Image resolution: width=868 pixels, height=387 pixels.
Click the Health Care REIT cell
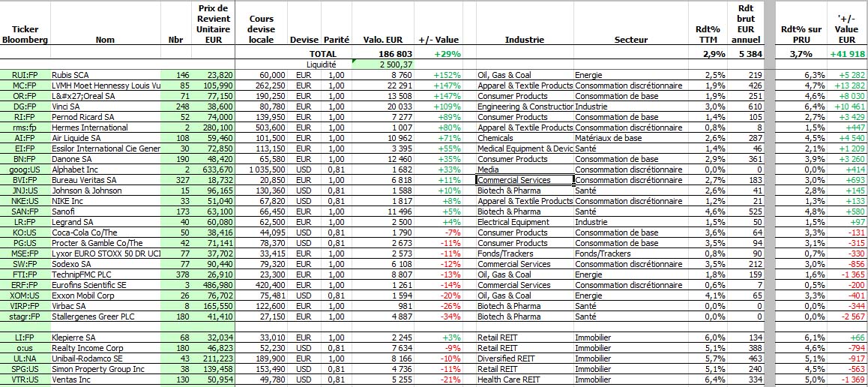click(525, 379)
